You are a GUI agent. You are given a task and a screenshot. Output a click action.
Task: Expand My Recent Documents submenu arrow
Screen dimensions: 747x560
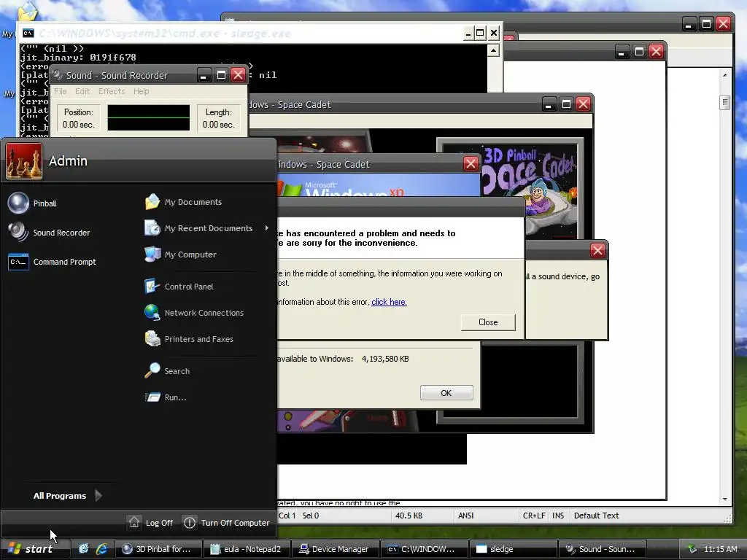tap(267, 228)
